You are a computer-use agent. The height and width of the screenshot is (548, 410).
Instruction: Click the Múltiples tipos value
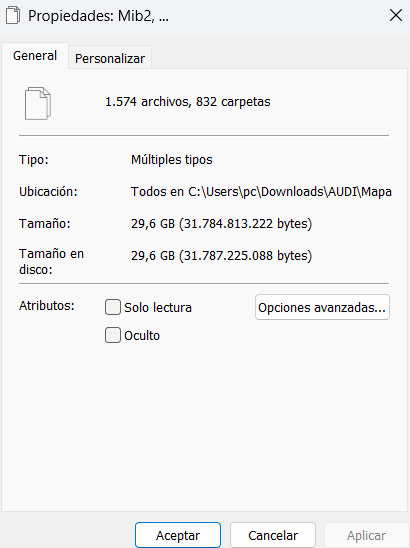(172, 160)
